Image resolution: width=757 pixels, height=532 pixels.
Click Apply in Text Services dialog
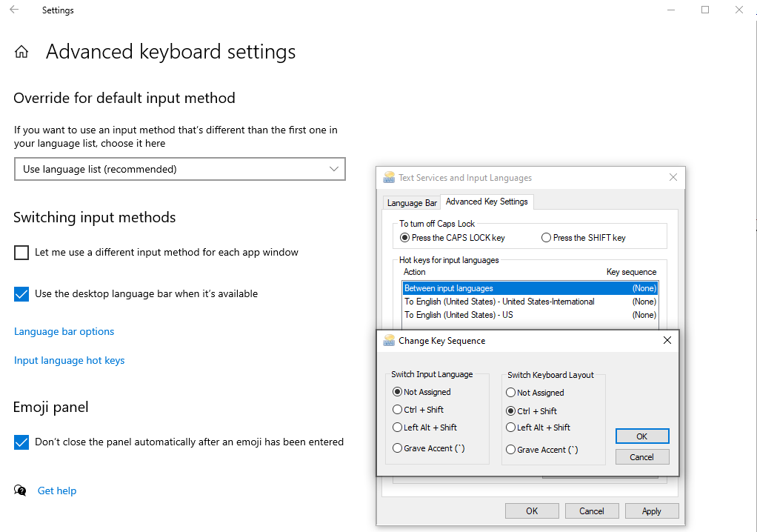pyautogui.click(x=651, y=511)
